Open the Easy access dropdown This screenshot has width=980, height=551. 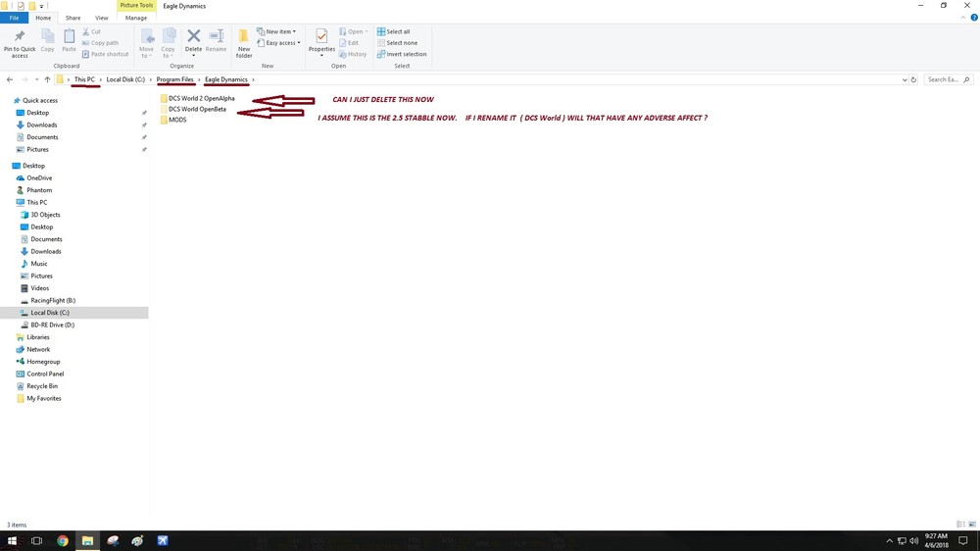click(x=278, y=42)
